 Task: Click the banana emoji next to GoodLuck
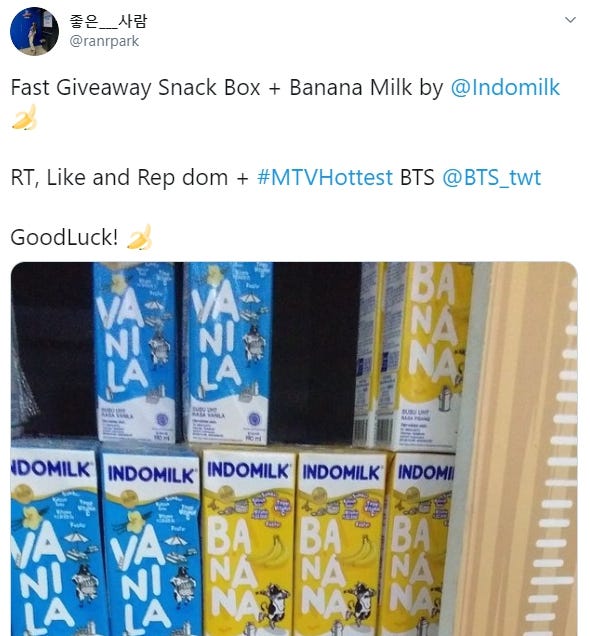139,237
